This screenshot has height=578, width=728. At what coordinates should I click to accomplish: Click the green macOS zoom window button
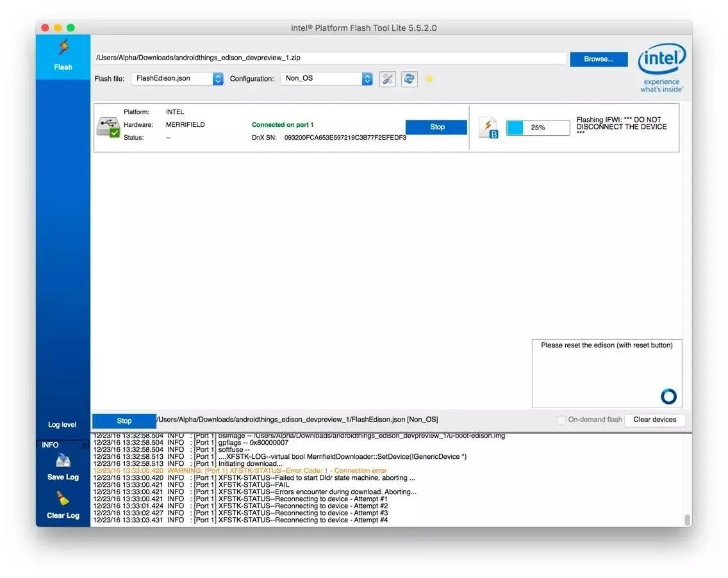click(x=70, y=28)
